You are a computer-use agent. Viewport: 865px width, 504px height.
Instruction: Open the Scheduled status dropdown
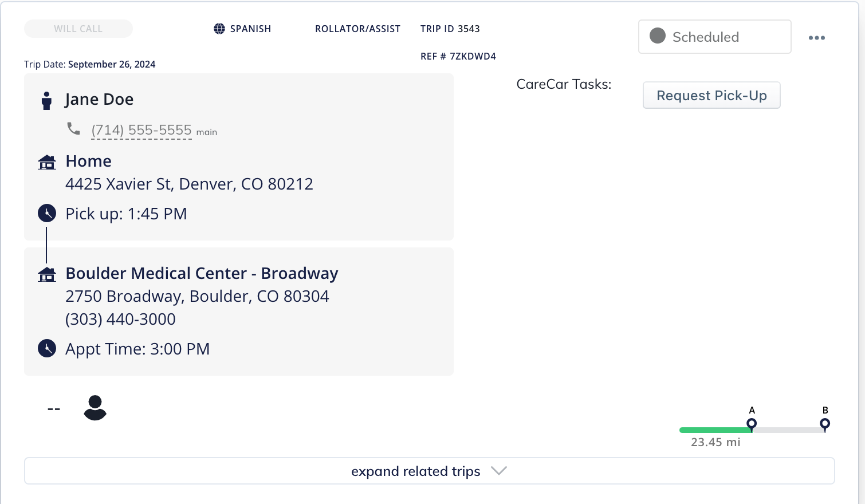click(x=714, y=37)
